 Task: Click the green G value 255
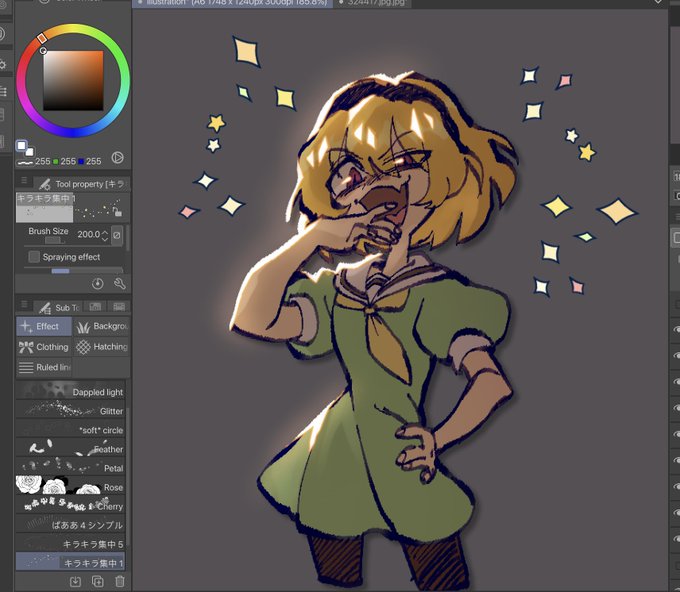[x=68, y=162]
